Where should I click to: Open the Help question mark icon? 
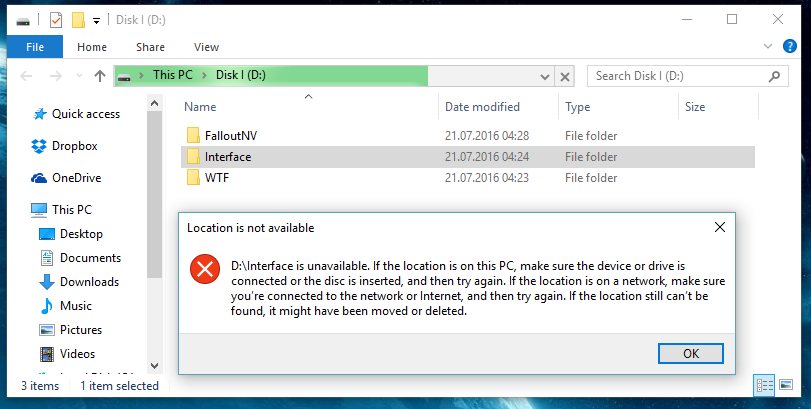pos(790,47)
